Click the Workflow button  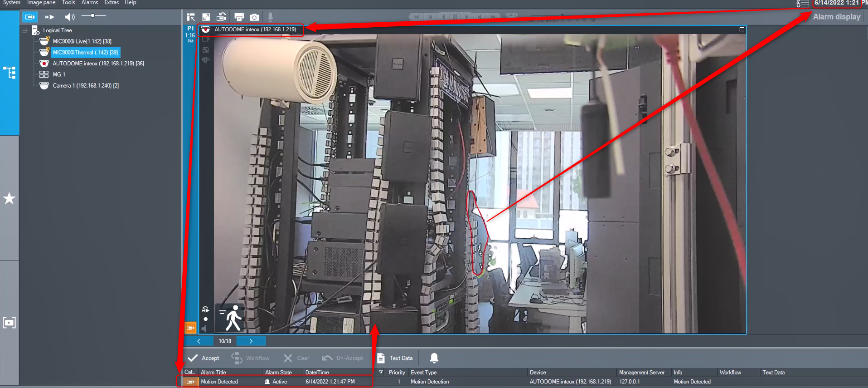click(251, 358)
